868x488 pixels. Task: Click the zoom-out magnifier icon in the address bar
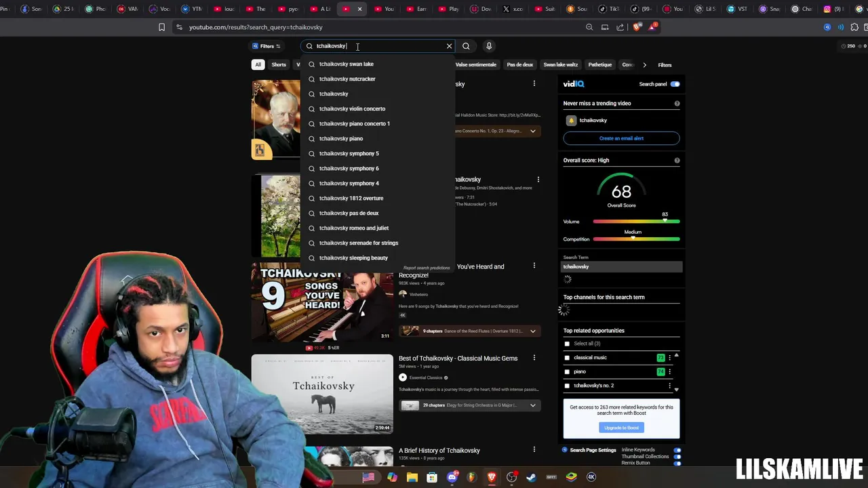coord(589,27)
